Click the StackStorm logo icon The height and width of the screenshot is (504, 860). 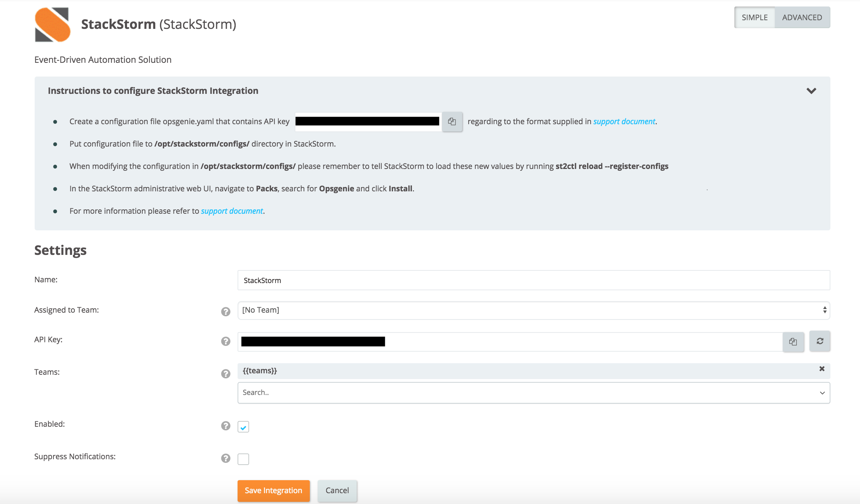[x=52, y=25]
